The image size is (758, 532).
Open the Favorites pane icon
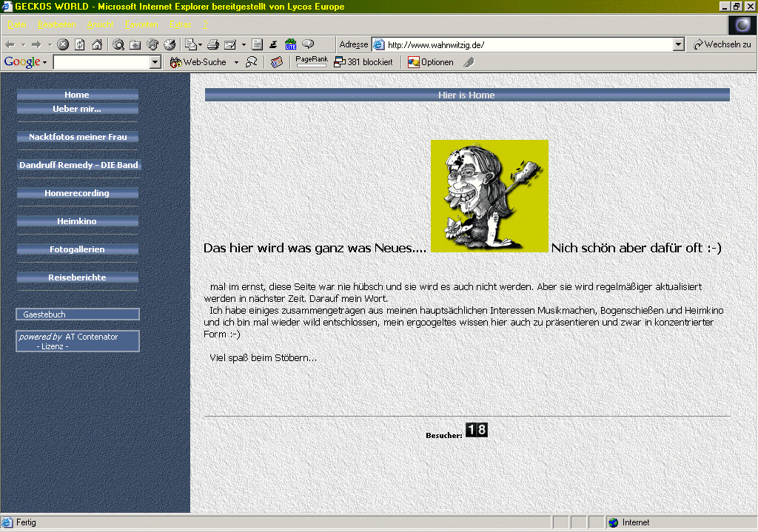135,45
